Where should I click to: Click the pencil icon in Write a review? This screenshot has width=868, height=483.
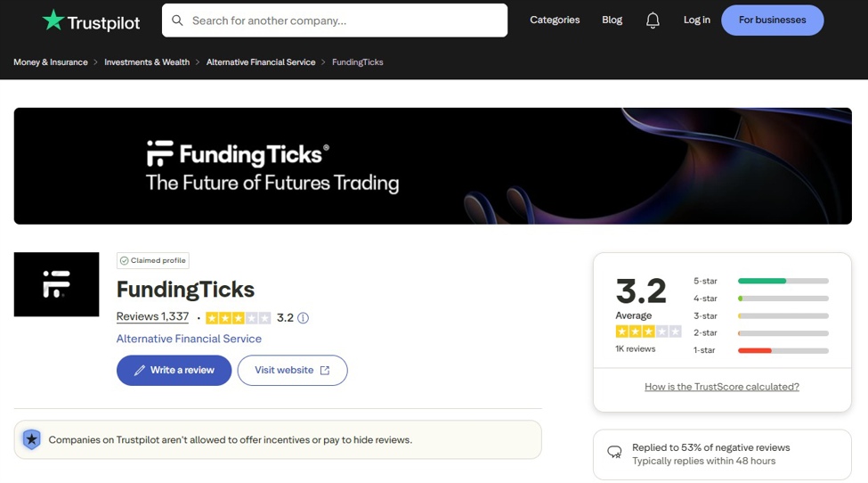click(139, 371)
